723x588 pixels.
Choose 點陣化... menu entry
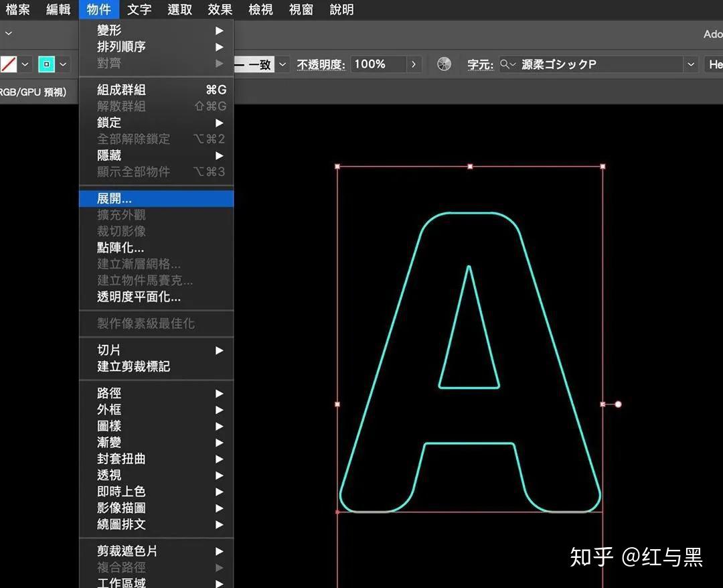(120, 247)
